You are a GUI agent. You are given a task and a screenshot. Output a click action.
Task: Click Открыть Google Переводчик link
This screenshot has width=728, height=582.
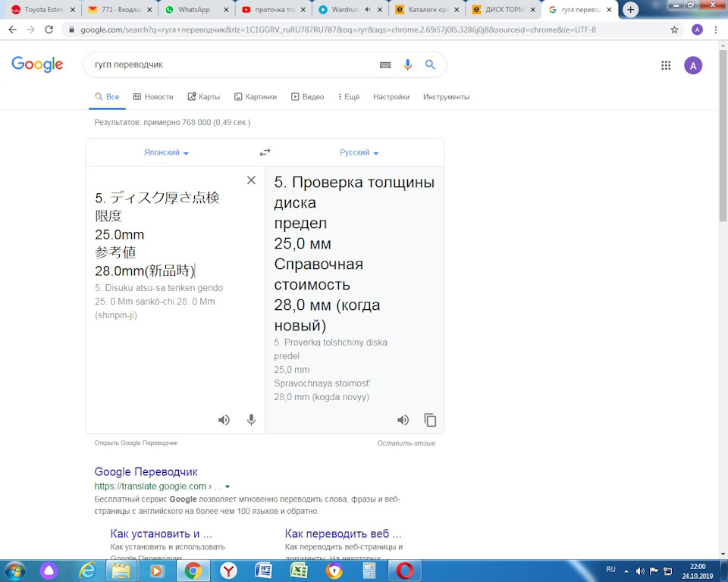coord(136,443)
